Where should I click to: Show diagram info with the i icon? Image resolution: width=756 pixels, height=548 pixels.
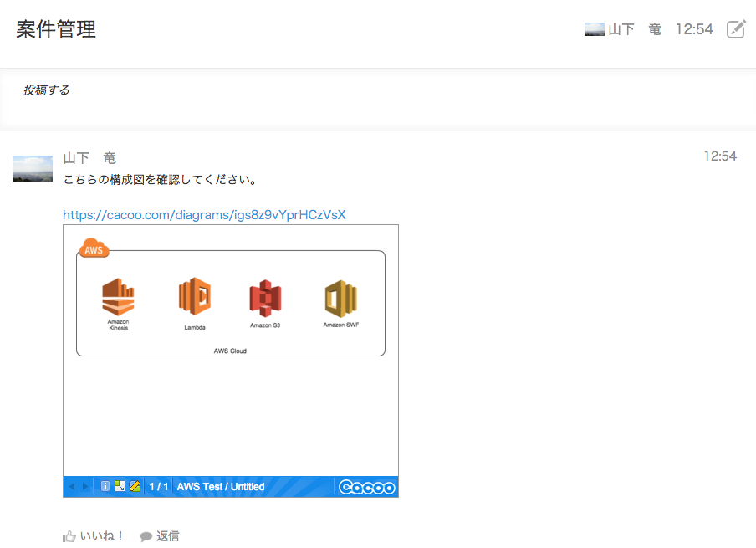pos(105,486)
